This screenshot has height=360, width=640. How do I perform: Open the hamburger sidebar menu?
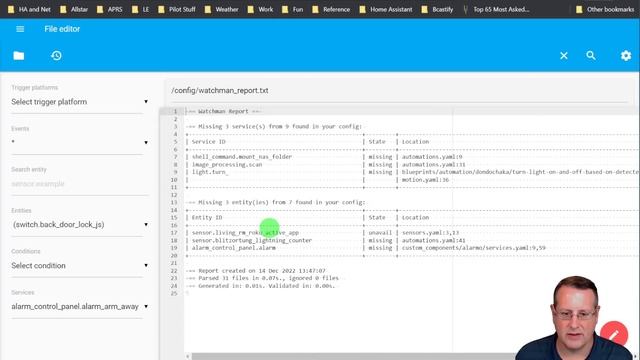[x=20, y=29]
